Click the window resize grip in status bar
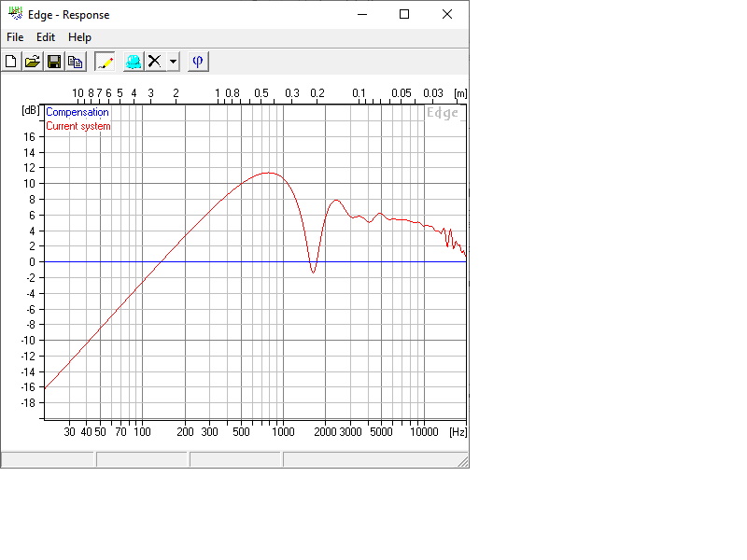747x560 pixels. (463, 461)
